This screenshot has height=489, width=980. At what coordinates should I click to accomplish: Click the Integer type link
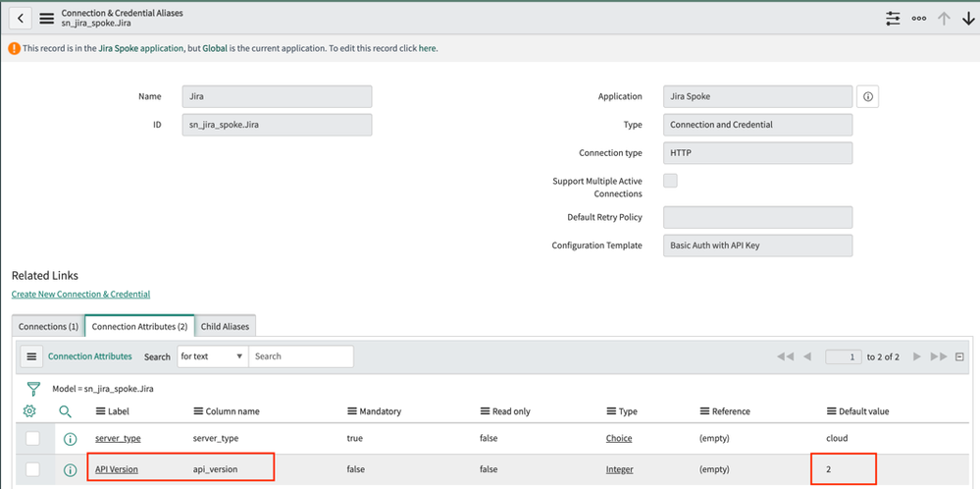pyautogui.click(x=619, y=469)
